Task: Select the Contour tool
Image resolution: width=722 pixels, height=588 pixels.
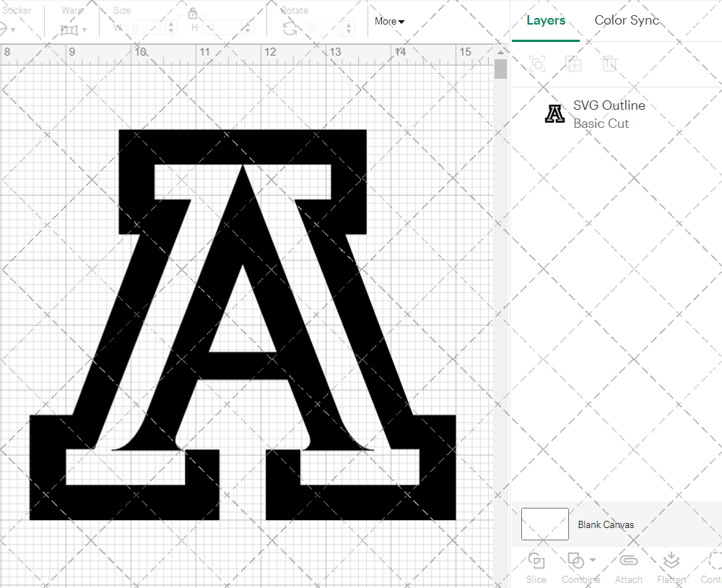Action: [x=713, y=567]
